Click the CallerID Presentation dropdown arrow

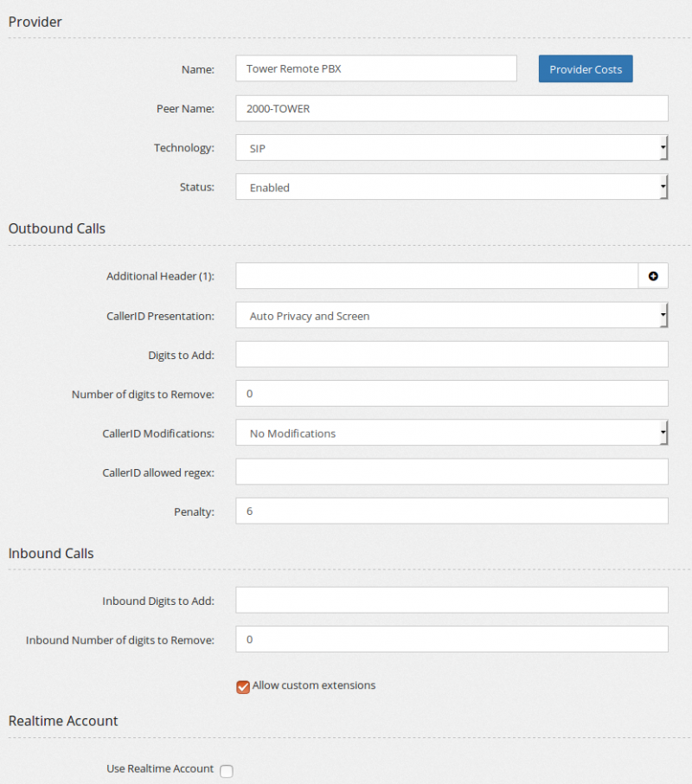[x=663, y=315]
